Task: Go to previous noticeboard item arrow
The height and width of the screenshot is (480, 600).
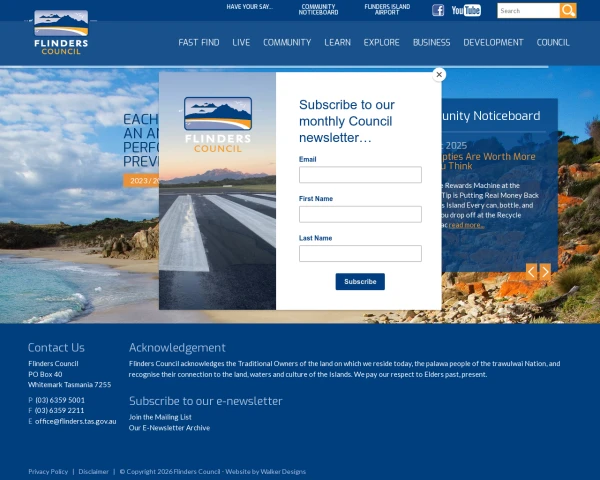Action: [x=532, y=272]
